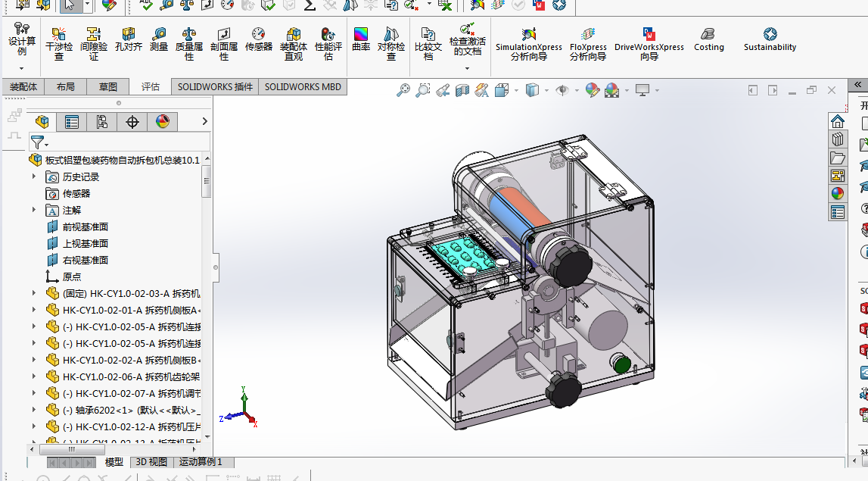Open DisplayManager color ball tab

coord(162,122)
